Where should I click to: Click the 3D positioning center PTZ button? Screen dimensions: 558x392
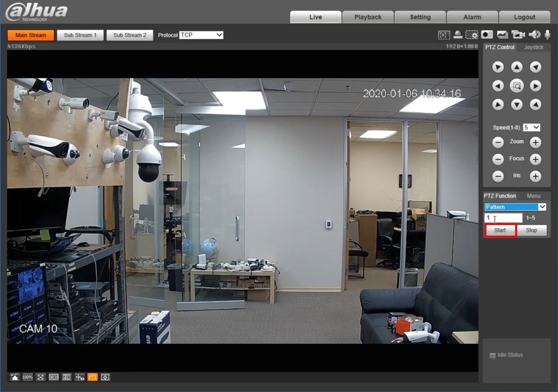click(517, 86)
